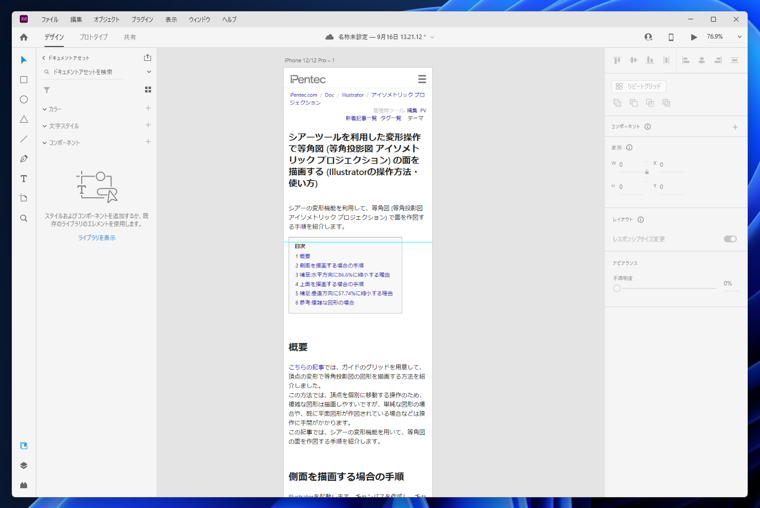This screenshot has height=508, width=760.
Task: Align vertical centers icon
Action: (633, 60)
